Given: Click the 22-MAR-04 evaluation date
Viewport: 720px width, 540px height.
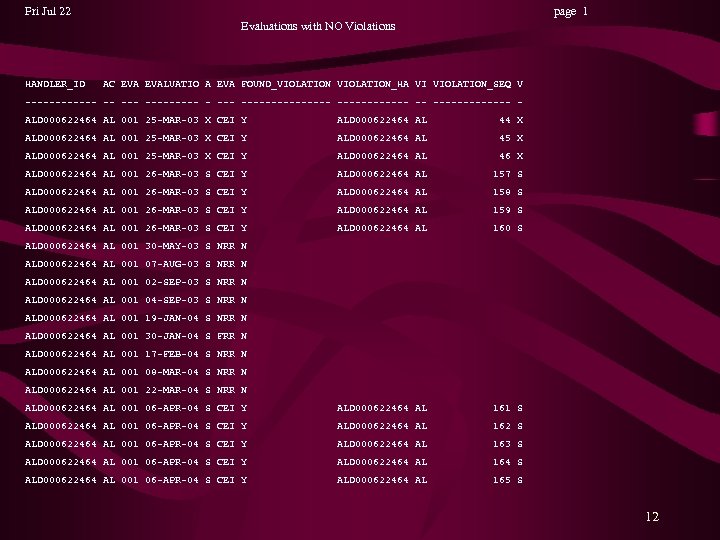Looking at the screenshot, I should 172,390.
